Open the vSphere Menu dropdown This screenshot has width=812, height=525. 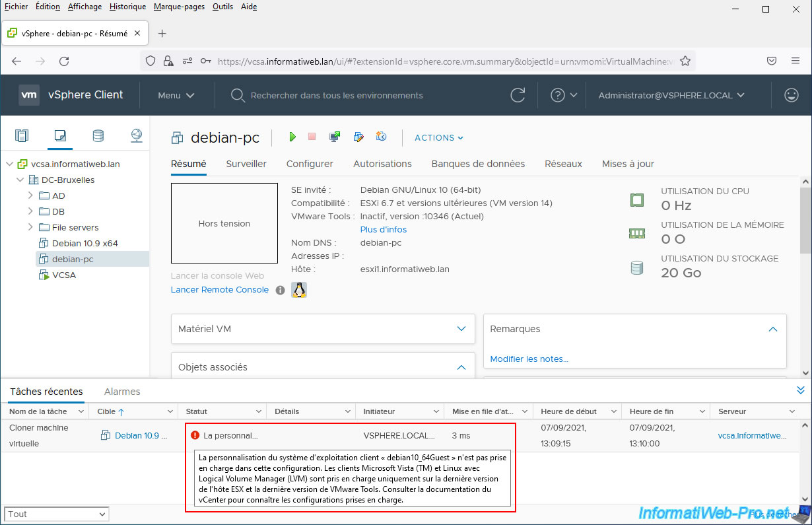176,95
